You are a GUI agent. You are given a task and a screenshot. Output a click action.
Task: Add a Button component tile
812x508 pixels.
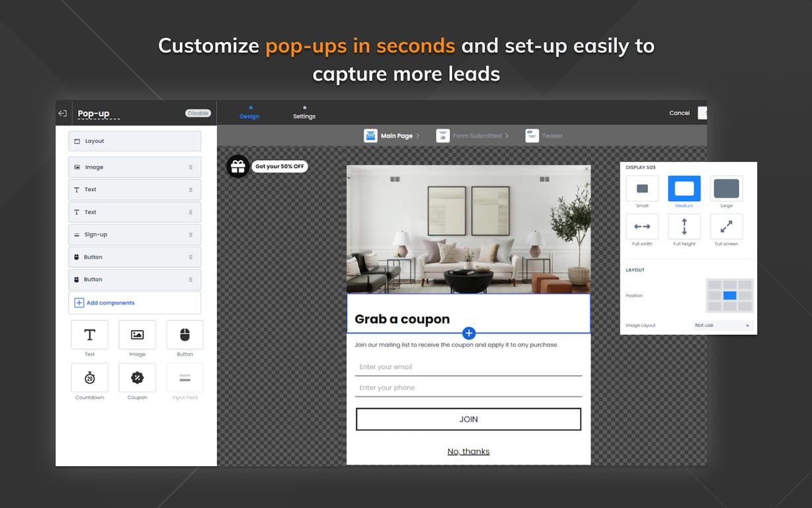pos(184,335)
